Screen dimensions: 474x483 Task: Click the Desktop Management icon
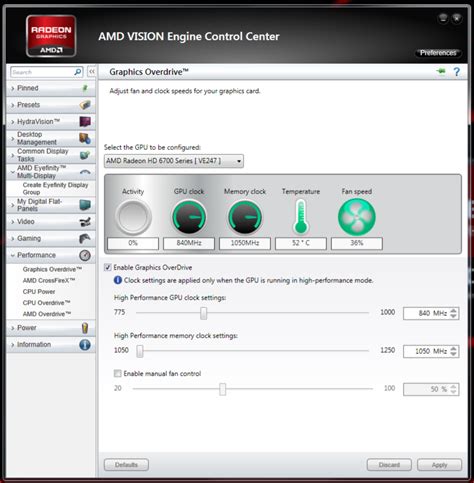pos(85,138)
